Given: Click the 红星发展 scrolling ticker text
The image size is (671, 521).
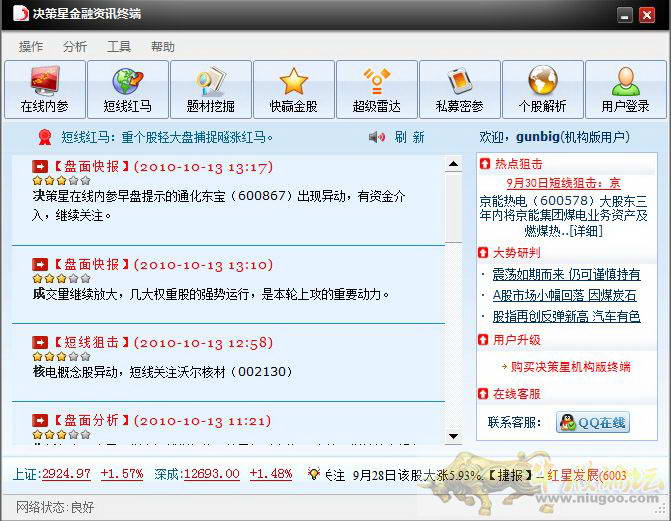Looking at the screenshot, I should pos(588,475).
